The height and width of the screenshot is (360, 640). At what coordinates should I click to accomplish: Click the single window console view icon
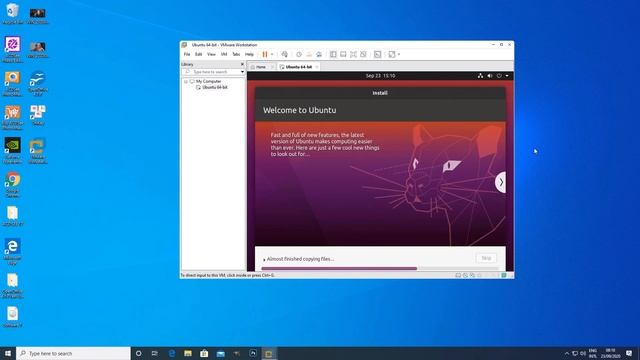pyautogui.click(x=343, y=54)
